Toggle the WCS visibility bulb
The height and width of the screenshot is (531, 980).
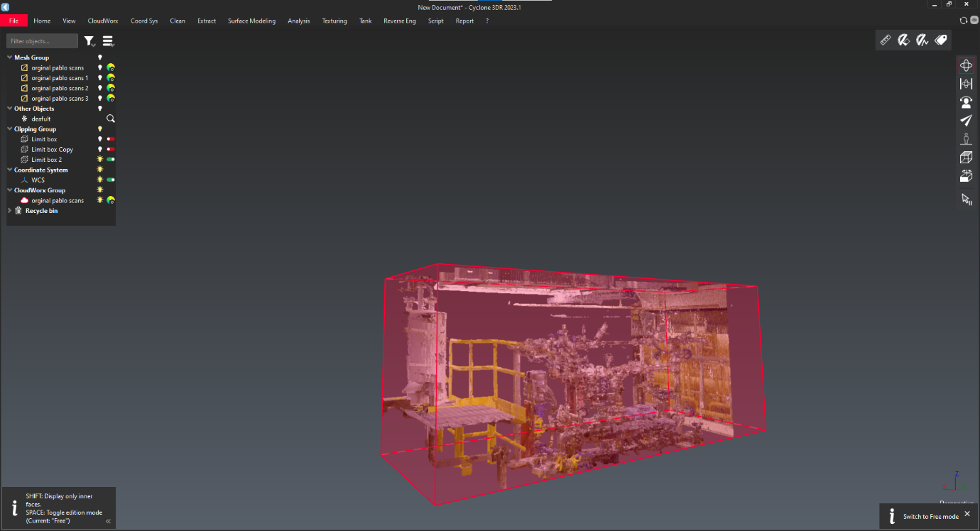point(100,180)
